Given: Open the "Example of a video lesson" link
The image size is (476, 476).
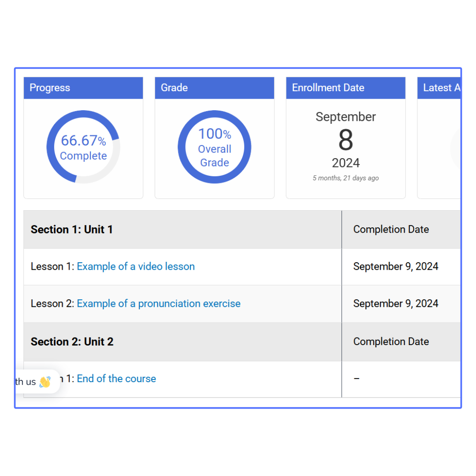Looking at the screenshot, I should coord(136,267).
